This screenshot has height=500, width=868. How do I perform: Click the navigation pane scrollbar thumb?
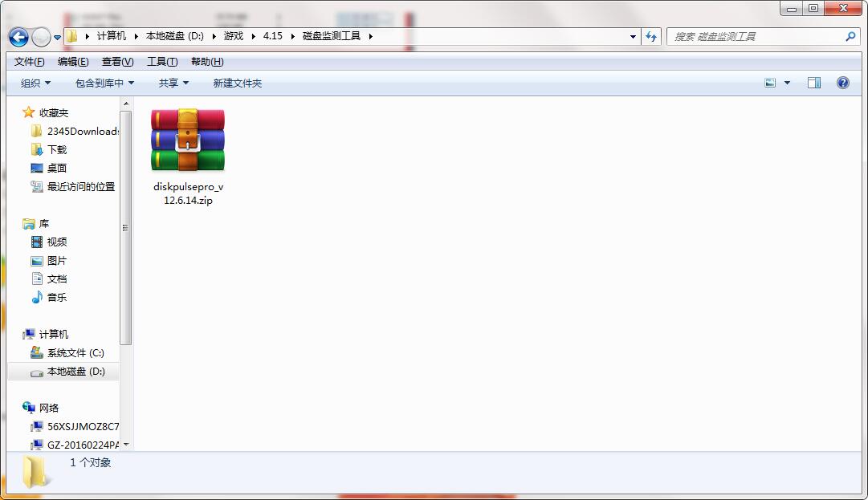coord(125,227)
